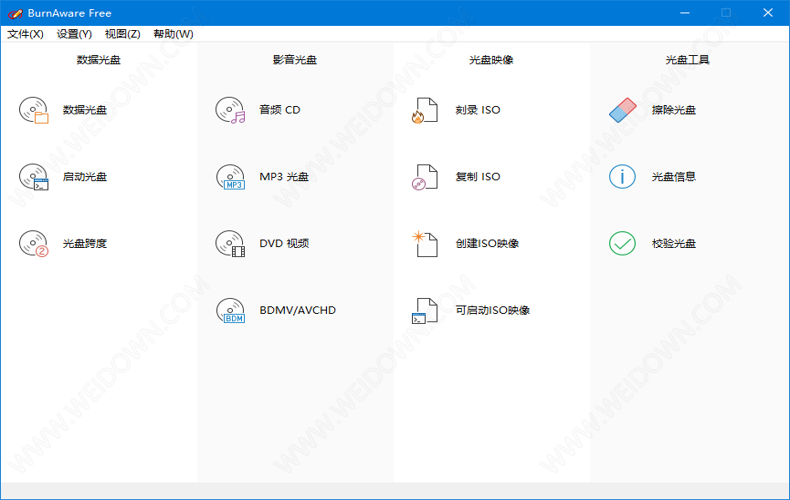Image resolution: width=790 pixels, height=500 pixels.
Task: Click the 数据光盘 column heading
Action: 98,60
